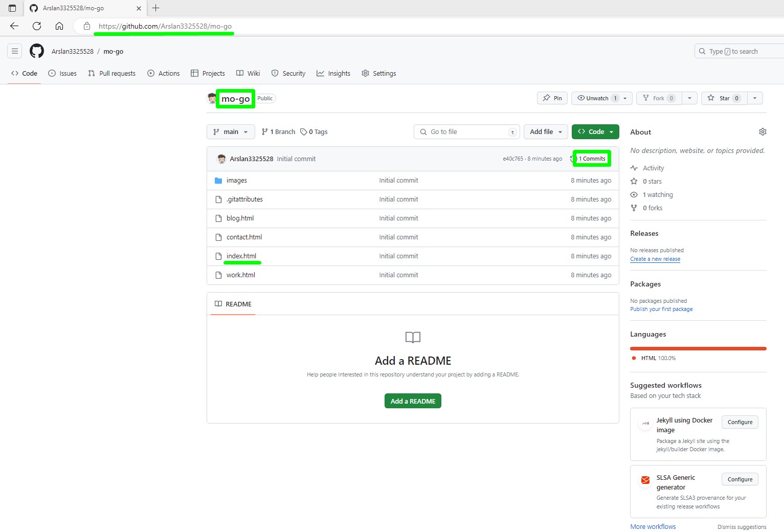784x532 pixels.
Task: View the 1 Branch link
Action: pos(278,132)
